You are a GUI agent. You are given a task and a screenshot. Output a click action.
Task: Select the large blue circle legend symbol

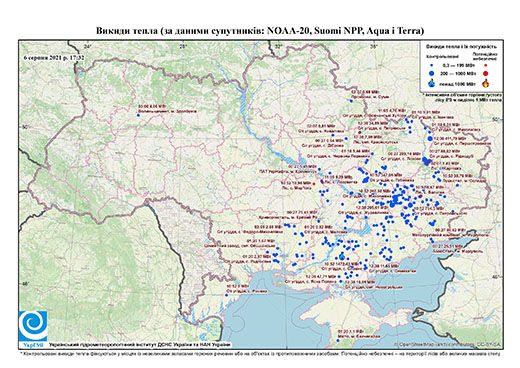(432, 73)
